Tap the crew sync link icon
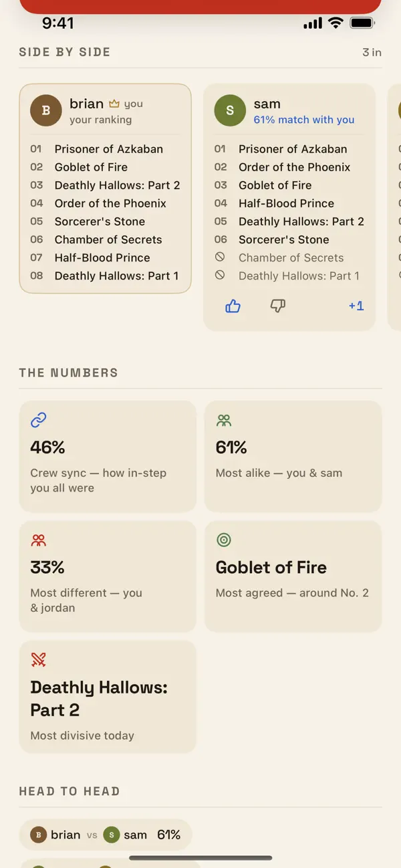This screenshot has width=401, height=868. click(x=39, y=420)
